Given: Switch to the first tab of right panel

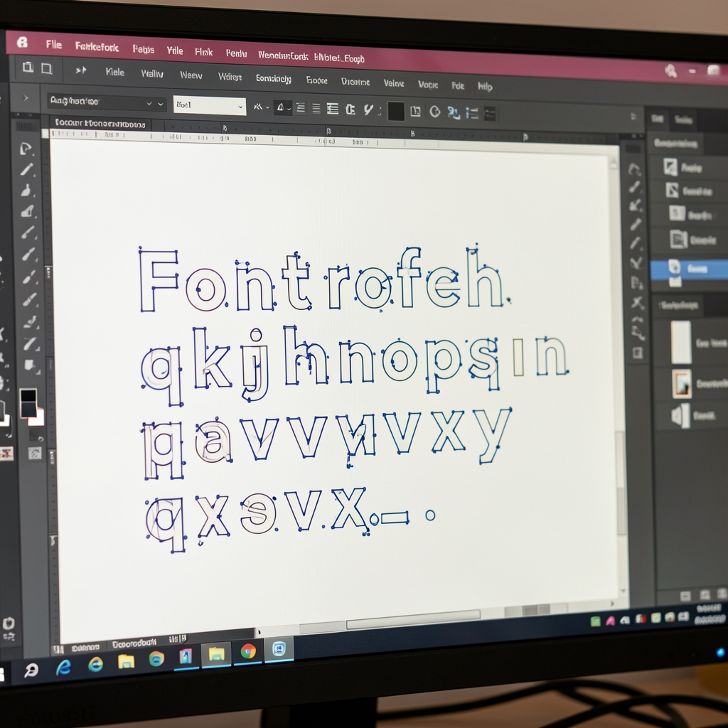Looking at the screenshot, I should pos(657,119).
